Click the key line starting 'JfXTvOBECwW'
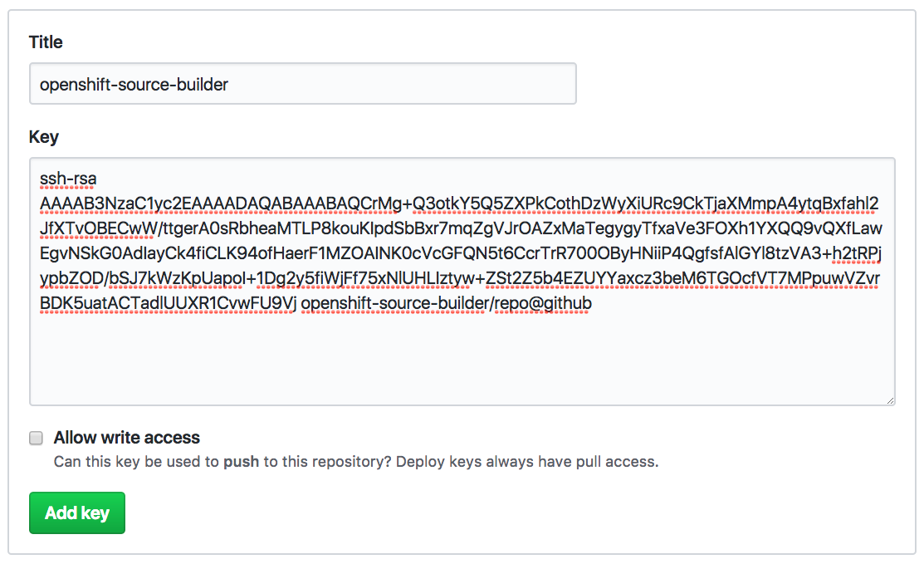The image size is (924, 564). coord(459,228)
